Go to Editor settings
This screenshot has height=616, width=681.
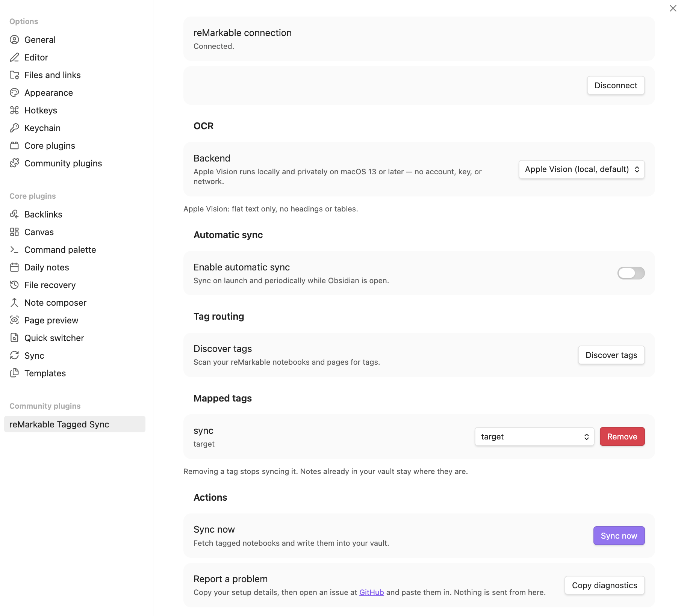[75, 57]
